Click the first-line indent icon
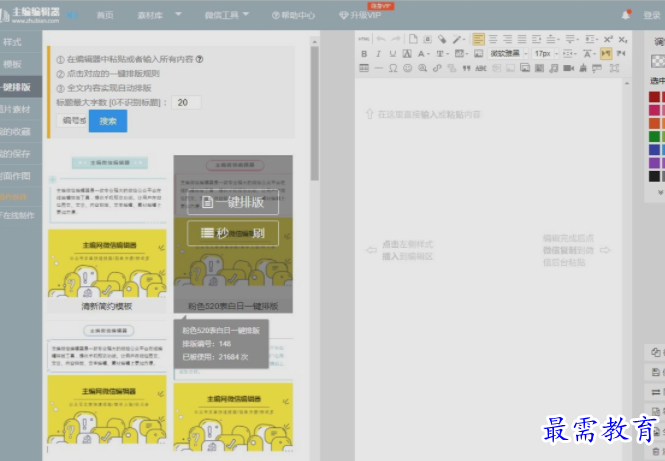The width and height of the screenshot is (665, 461). coord(536,39)
